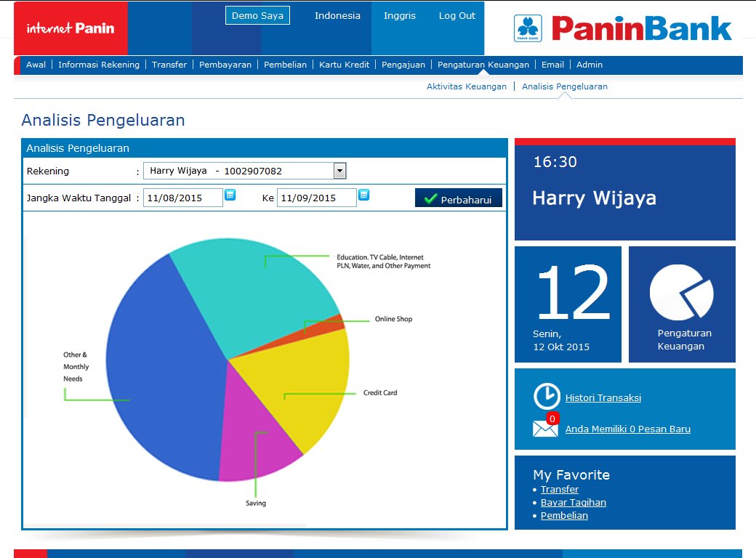This screenshot has height=558, width=756.
Task: Open the Kartu Kredit menu
Action: [345, 65]
